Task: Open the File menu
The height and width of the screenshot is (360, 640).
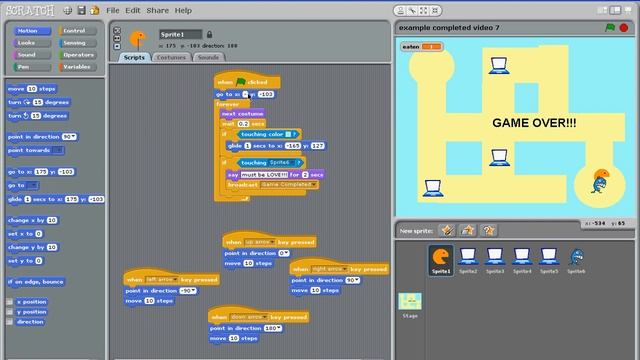Action: tap(113, 11)
